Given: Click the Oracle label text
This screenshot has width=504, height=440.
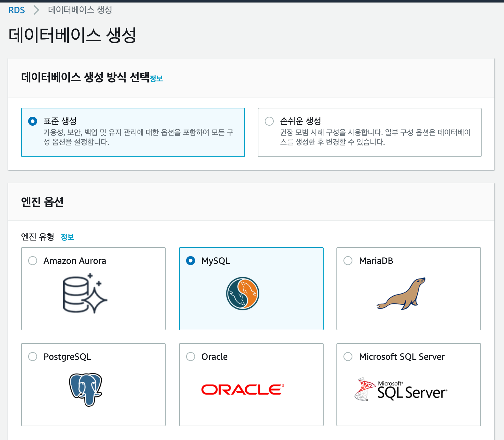Looking at the screenshot, I should pos(215,357).
